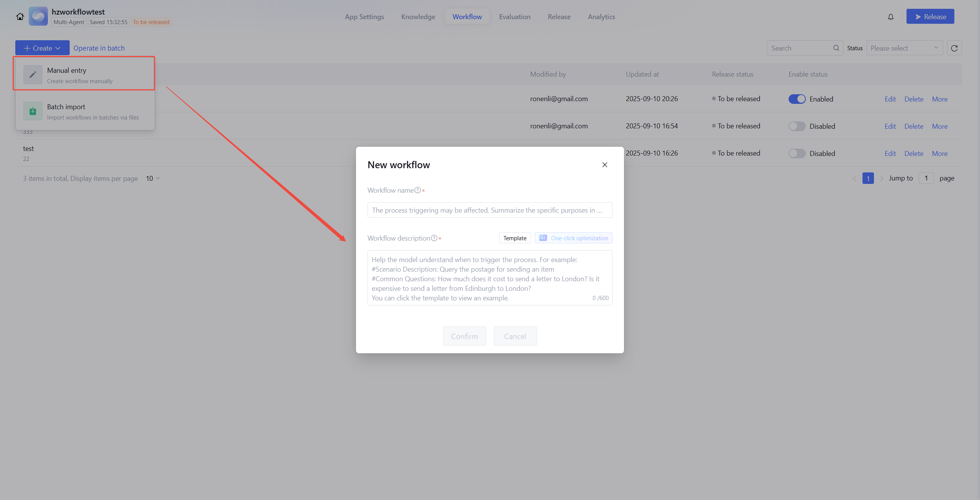The image size is (980, 500).
Task: Click the Batch import green icon
Action: [33, 111]
